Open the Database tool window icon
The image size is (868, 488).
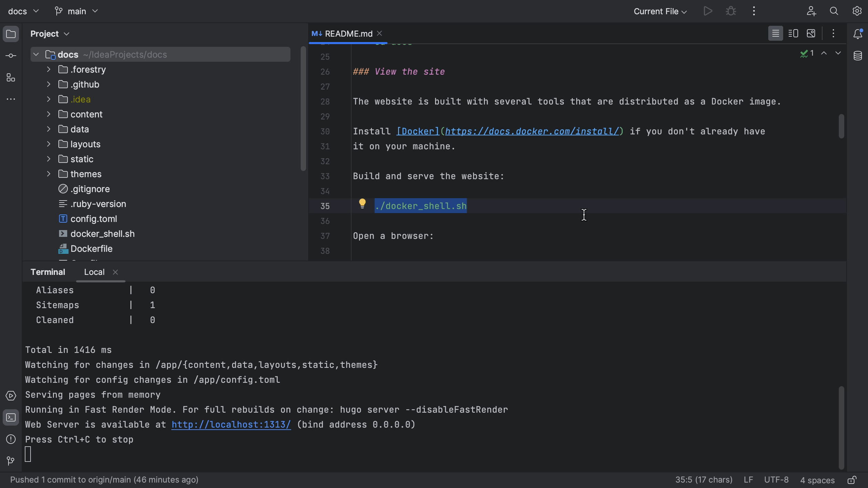tap(857, 55)
